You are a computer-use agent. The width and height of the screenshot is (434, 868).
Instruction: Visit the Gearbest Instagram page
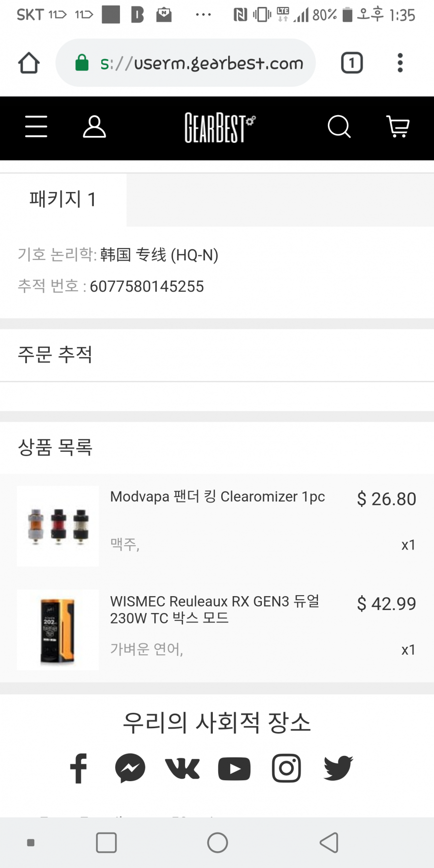(286, 768)
